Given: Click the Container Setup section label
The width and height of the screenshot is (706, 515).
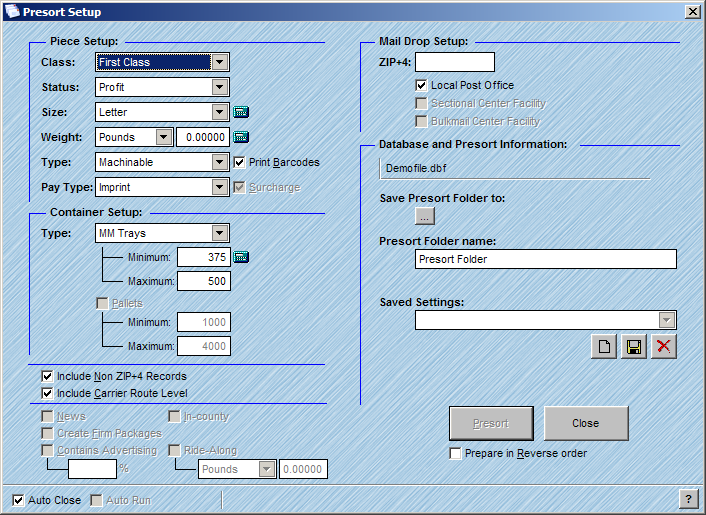Looking at the screenshot, I should (96, 212).
